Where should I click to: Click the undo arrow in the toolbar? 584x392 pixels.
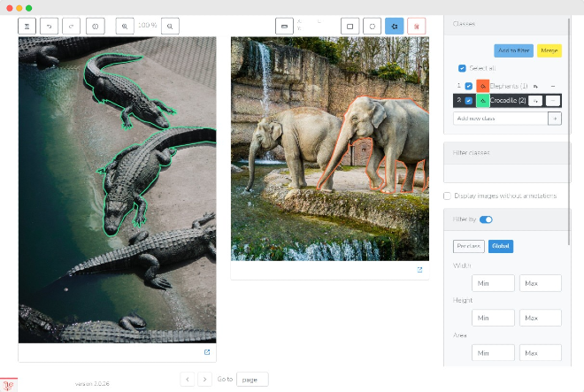click(x=49, y=27)
